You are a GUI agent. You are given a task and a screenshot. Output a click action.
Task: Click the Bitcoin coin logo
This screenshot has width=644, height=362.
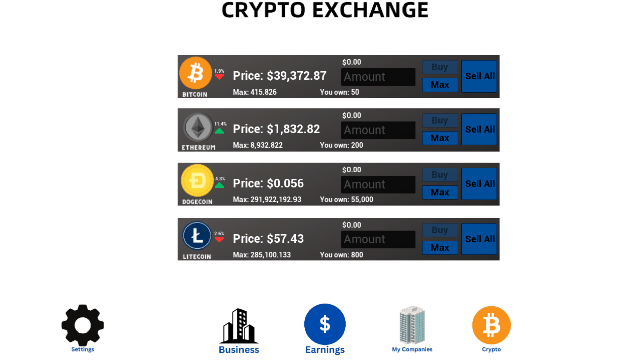click(196, 73)
